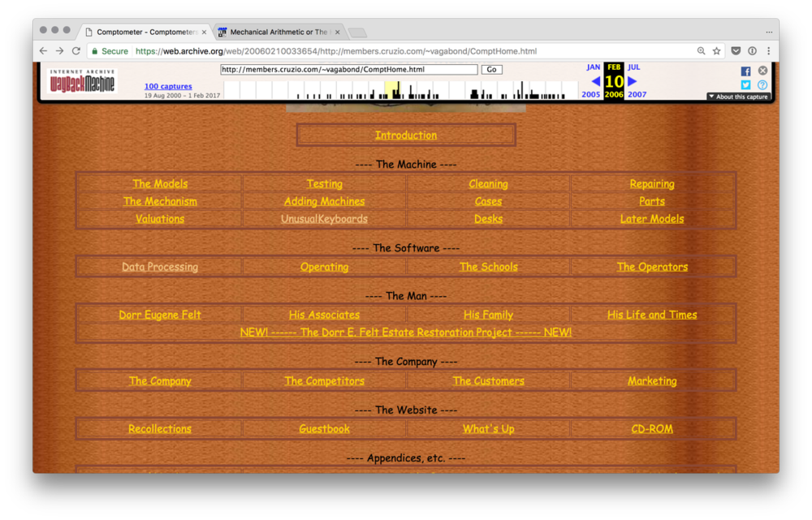Open The Schools link
Image resolution: width=812 pixels, height=520 pixels.
488,267
